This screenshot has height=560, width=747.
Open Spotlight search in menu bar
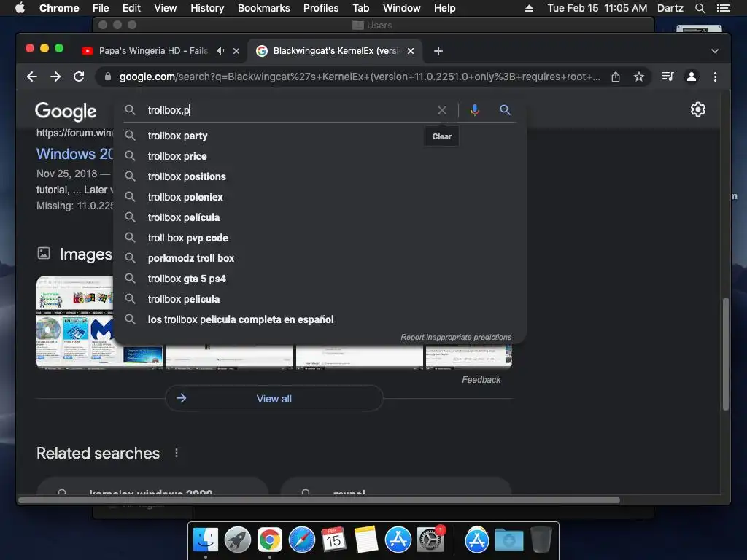point(700,8)
